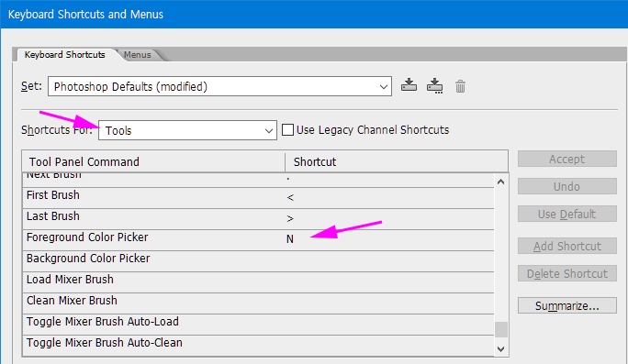Click the list scroll up arrow
This screenshot has width=628, height=364.
500,182
